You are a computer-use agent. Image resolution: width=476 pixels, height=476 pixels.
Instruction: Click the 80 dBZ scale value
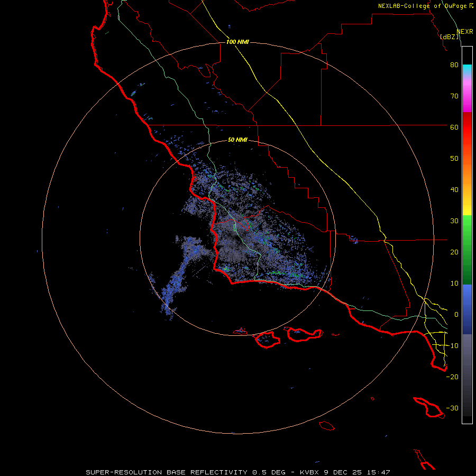tap(454, 65)
